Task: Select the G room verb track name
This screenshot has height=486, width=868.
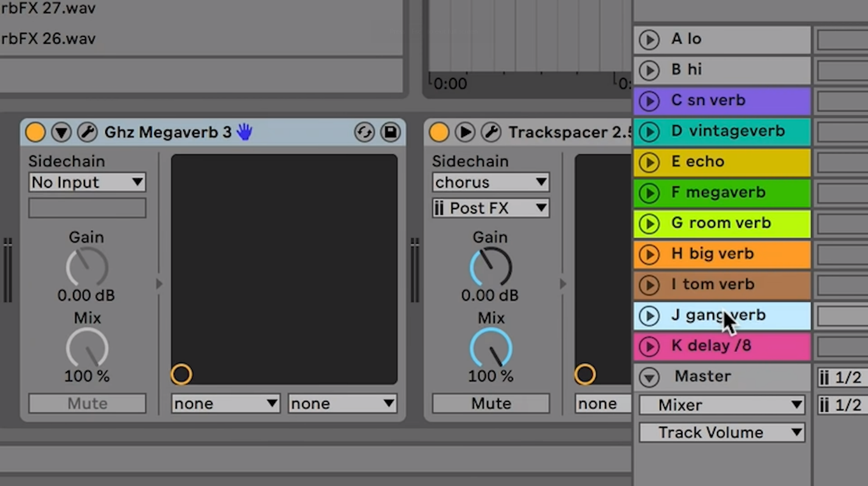Action: point(721,223)
